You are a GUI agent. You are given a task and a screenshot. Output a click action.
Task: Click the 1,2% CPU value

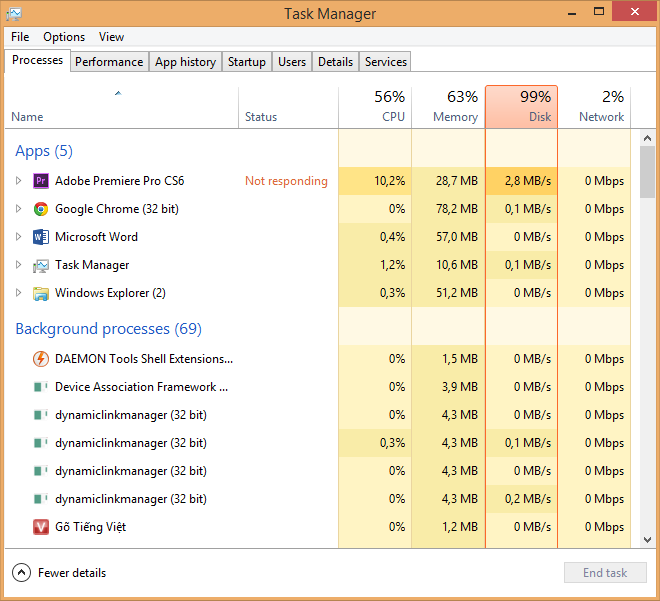coord(392,265)
